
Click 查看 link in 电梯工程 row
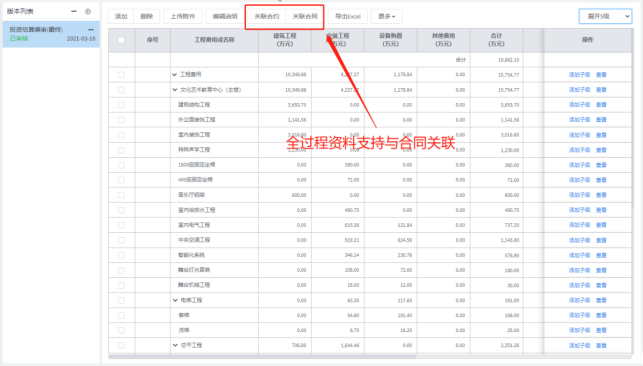[601, 300]
